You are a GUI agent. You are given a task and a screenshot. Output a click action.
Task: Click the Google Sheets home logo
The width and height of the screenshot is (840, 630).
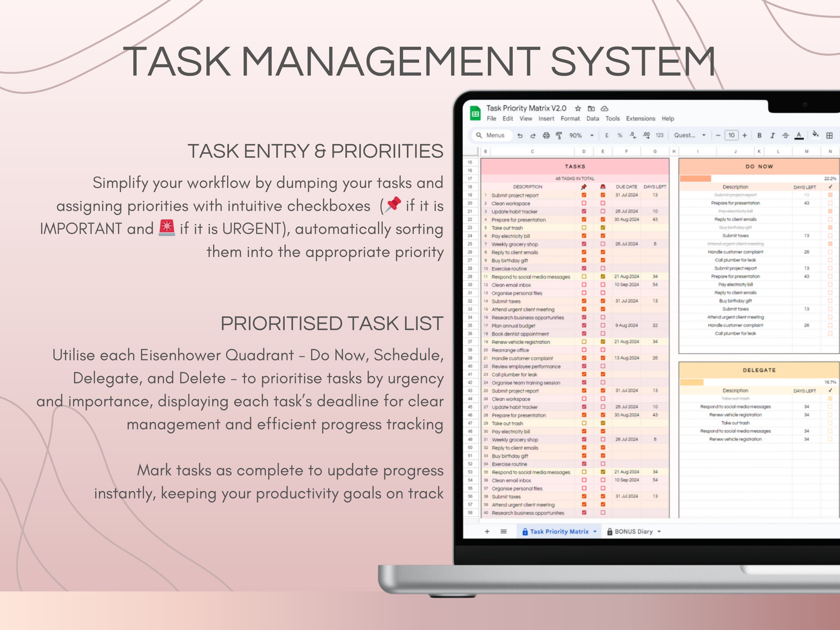pos(475,113)
